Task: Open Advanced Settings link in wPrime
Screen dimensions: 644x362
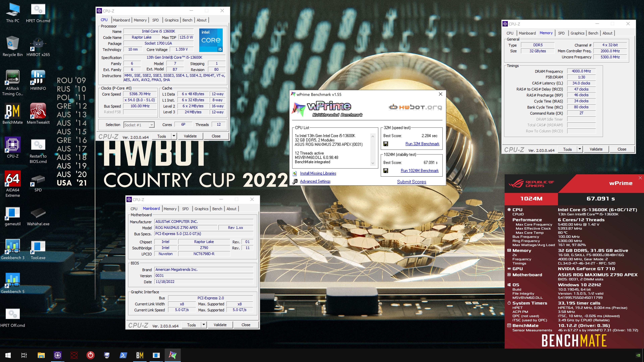Action: [x=315, y=181]
